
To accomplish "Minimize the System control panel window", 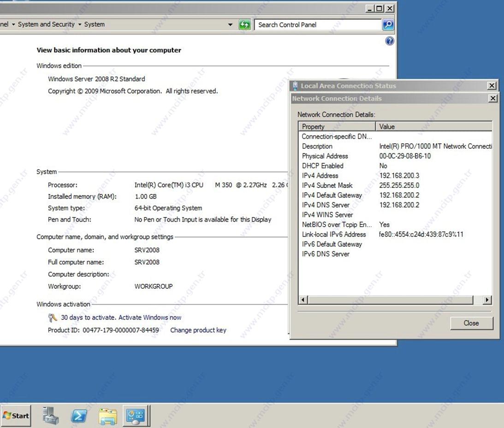I will click(370, 9).
